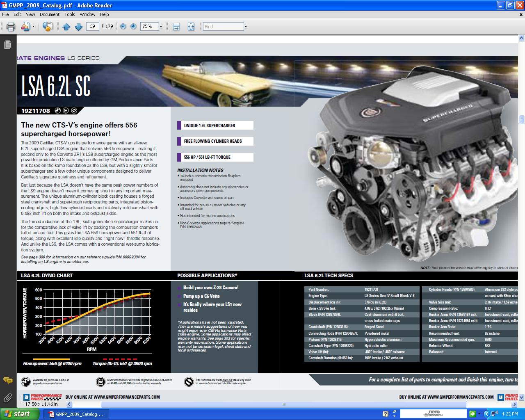Image resolution: width=525 pixels, height=420 pixels.
Task: Click the 'POSSIBLE APPLICATIONS*' heading
Action: tap(207, 276)
